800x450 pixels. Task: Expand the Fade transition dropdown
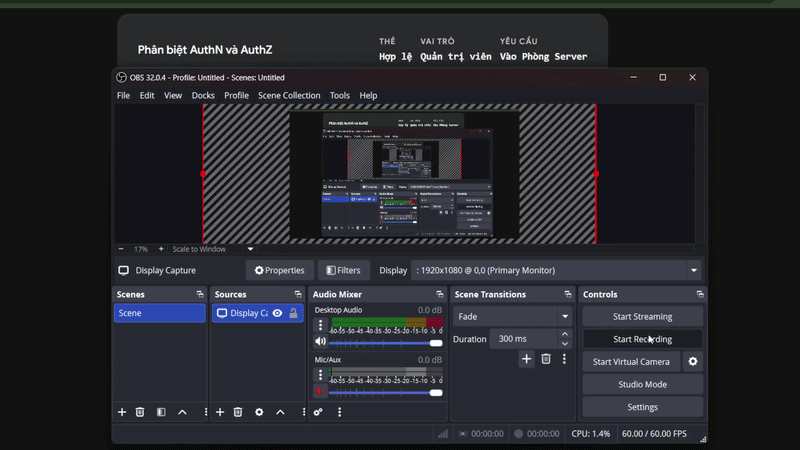click(x=564, y=317)
